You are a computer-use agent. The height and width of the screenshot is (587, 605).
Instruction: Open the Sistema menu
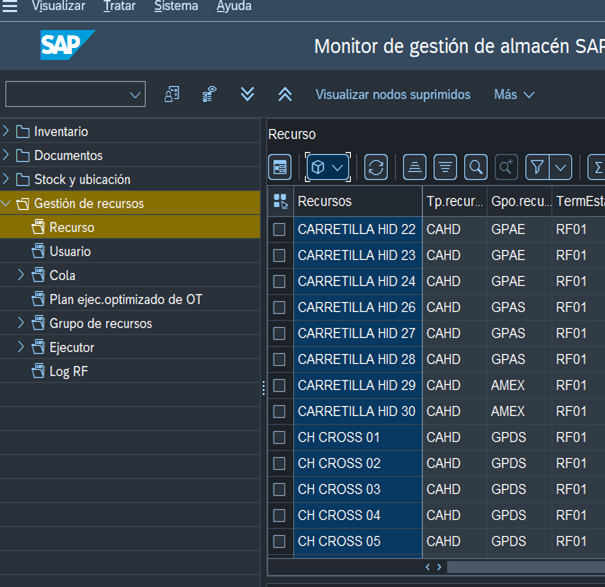176,7
